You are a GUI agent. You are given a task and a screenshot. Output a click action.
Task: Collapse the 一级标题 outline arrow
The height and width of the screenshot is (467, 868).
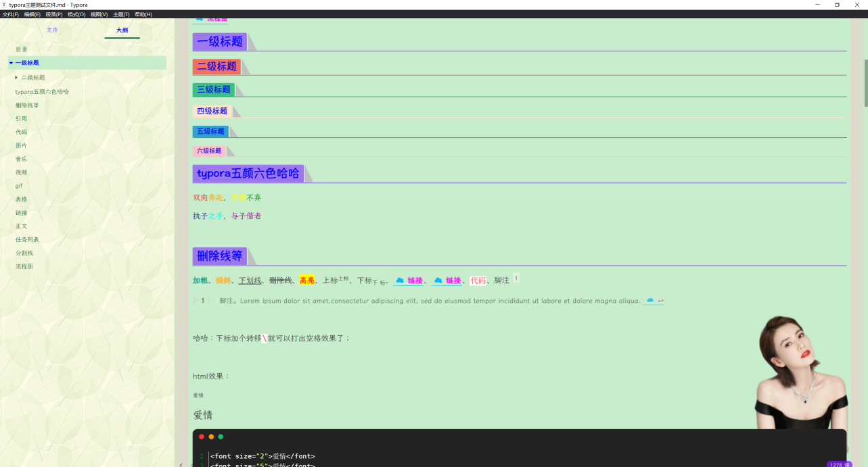pyautogui.click(x=11, y=63)
